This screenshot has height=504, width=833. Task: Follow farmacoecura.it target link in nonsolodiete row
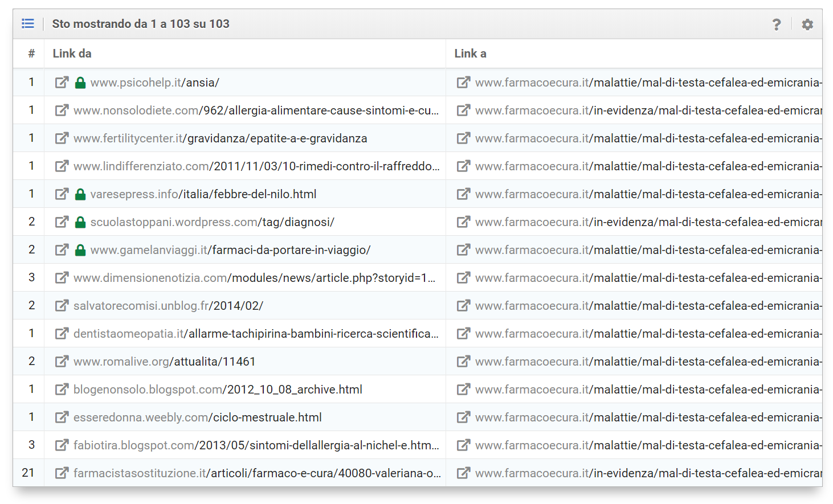click(x=648, y=110)
